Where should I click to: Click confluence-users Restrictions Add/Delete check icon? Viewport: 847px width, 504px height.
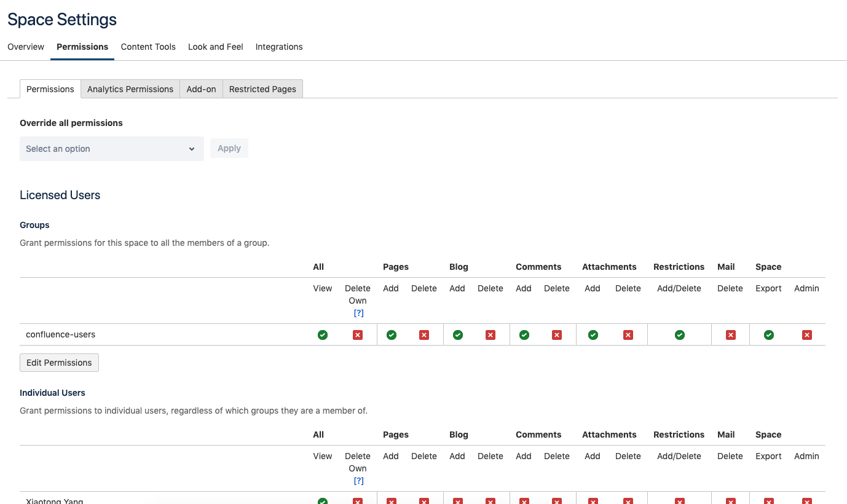coord(680,335)
